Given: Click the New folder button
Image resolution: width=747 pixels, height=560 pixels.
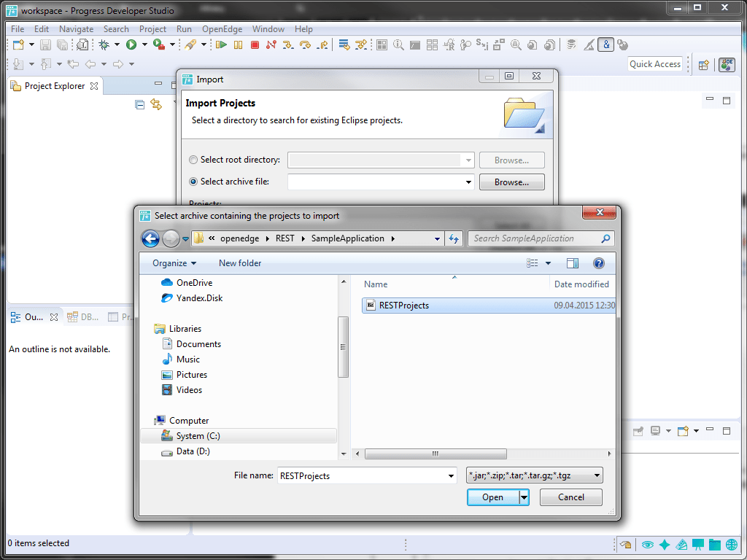Looking at the screenshot, I should pos(240,262).
